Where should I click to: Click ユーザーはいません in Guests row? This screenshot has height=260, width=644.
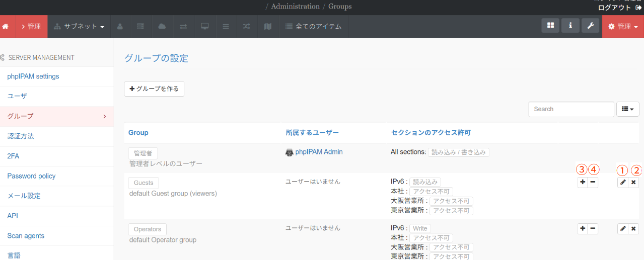313,181
